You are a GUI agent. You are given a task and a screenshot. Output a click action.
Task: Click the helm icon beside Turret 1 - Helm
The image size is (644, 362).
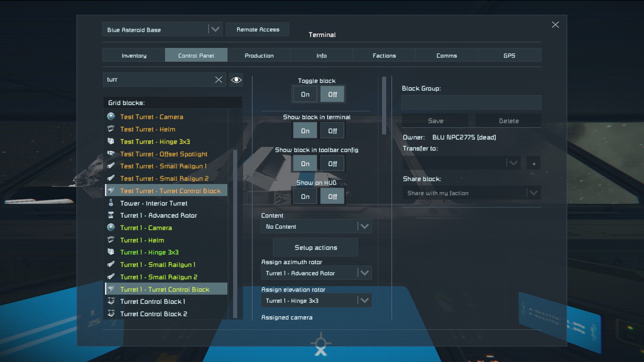coord(111,240)
